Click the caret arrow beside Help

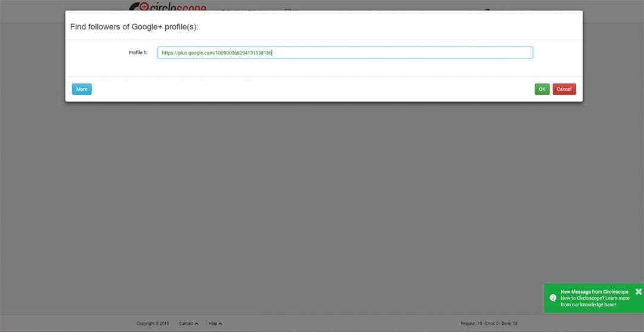(220, 324)
